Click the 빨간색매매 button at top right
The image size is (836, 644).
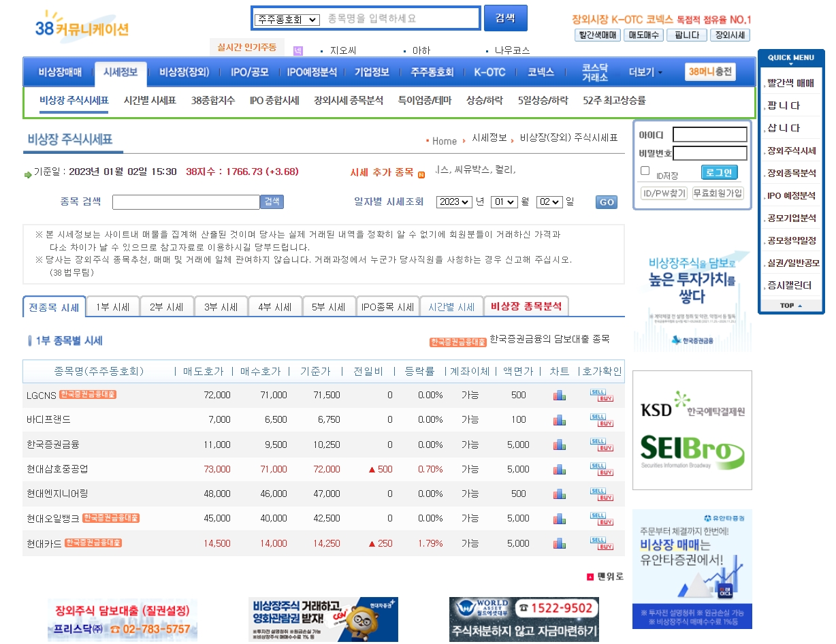click(598, 35)
